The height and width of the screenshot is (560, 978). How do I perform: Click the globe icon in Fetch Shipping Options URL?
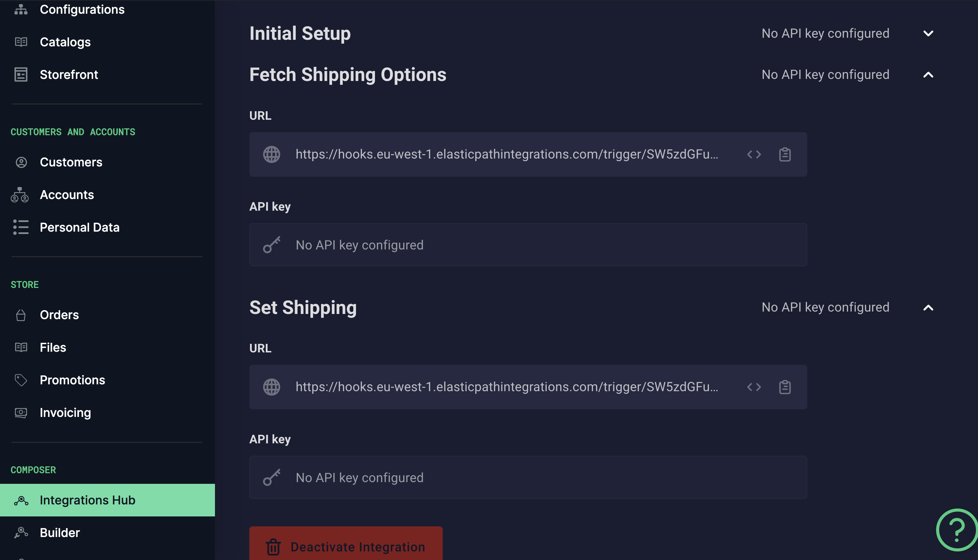[x=271, y=155]
